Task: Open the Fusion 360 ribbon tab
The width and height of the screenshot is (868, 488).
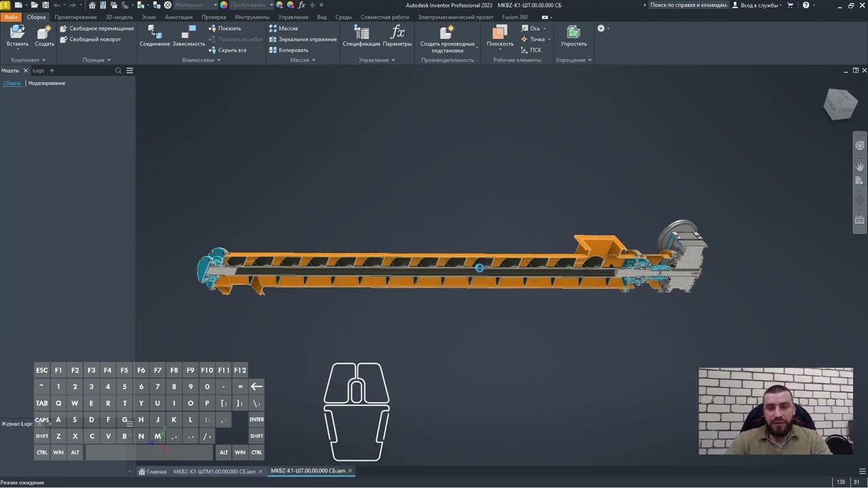Action: (515, 17)
